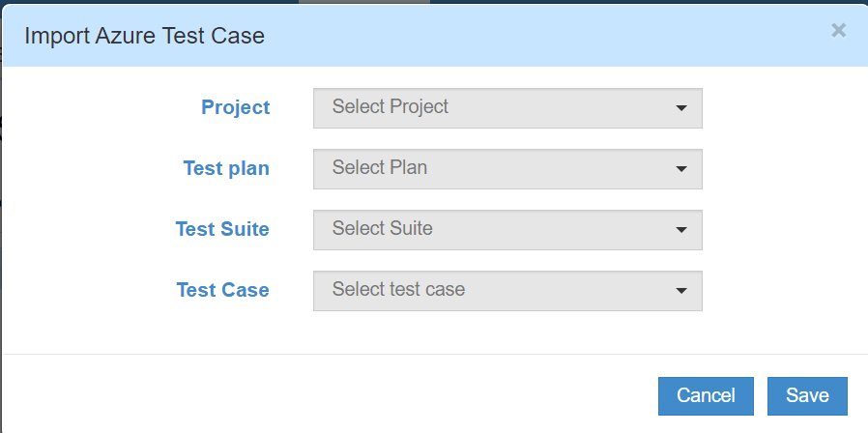This screenshot has height=433, width=868.
Task: Click the Test Suite field label
Action: pyautogui.click(x=222, y=230)
